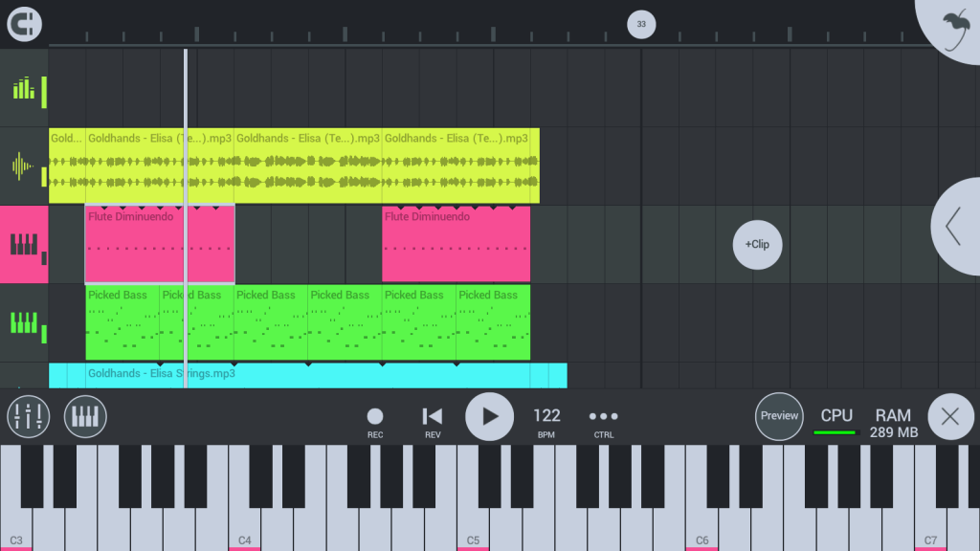Select the pink Flute keyboard track icon

coord(24,244)
